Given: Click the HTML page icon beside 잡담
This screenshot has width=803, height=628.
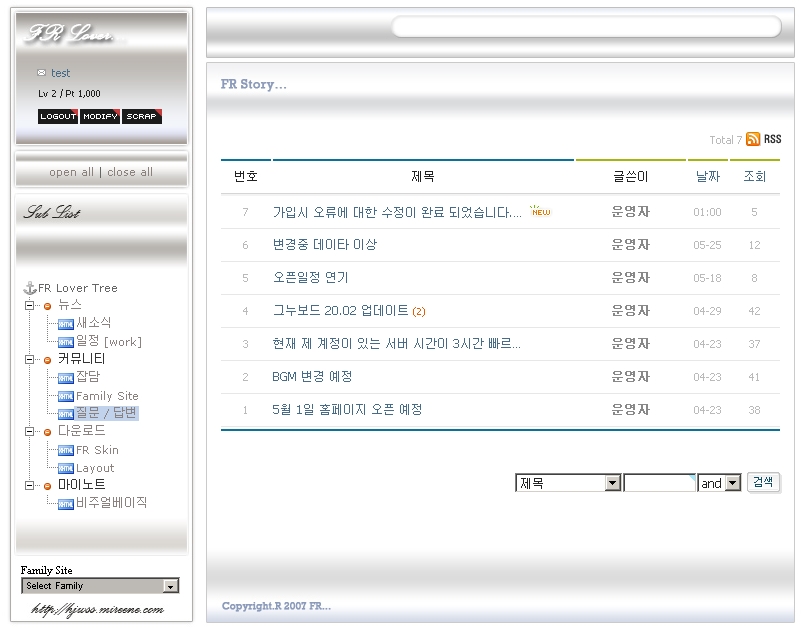Looking at the screenshot, I should (x=66, y=378).
